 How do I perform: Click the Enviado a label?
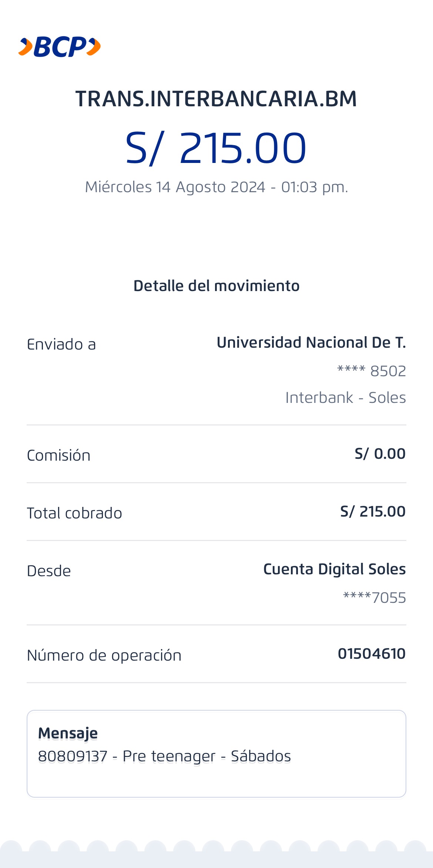click(61, 344)
